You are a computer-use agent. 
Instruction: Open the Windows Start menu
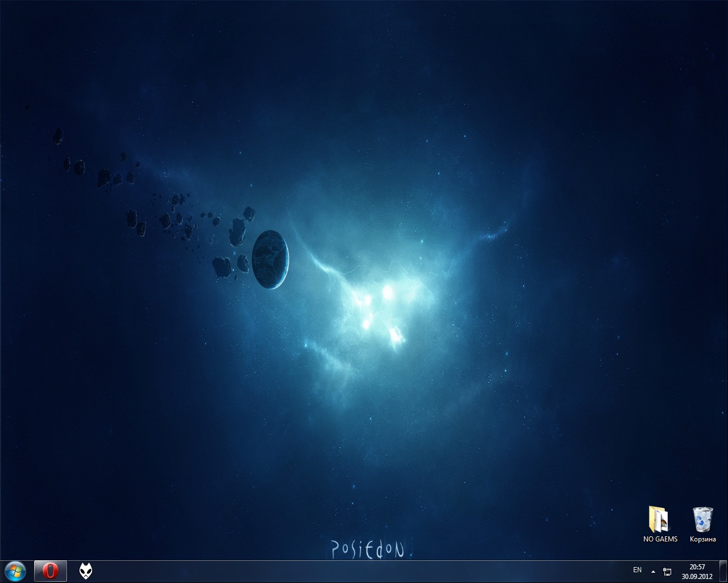[x=15, y=570]
